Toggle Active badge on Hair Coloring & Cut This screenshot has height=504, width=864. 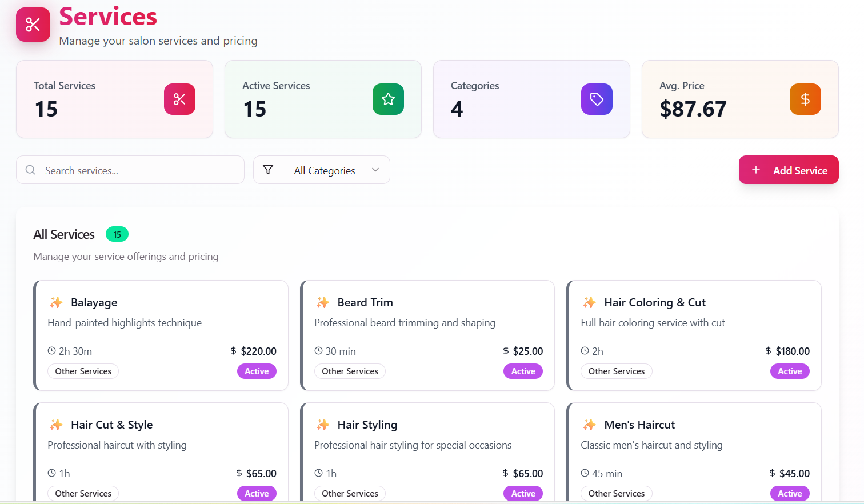[790, 371]
